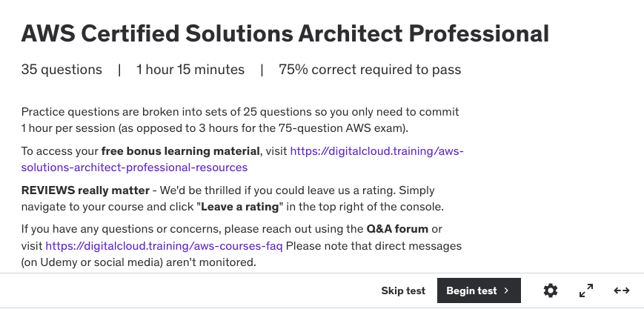Enter fullscreen with the diagonal arrows icon
644x309 pixels.
tap(586, 290)
